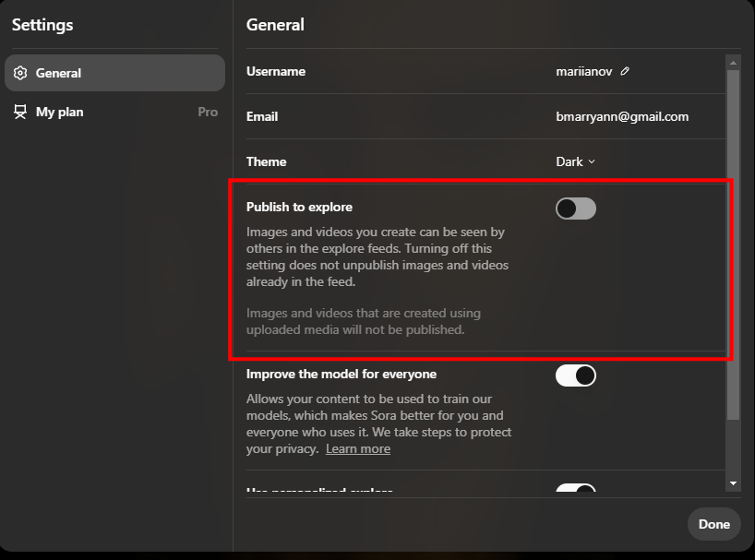Click the scrollbar down arrow
Viewport: 755px width, 560px height.
point(734,483)
